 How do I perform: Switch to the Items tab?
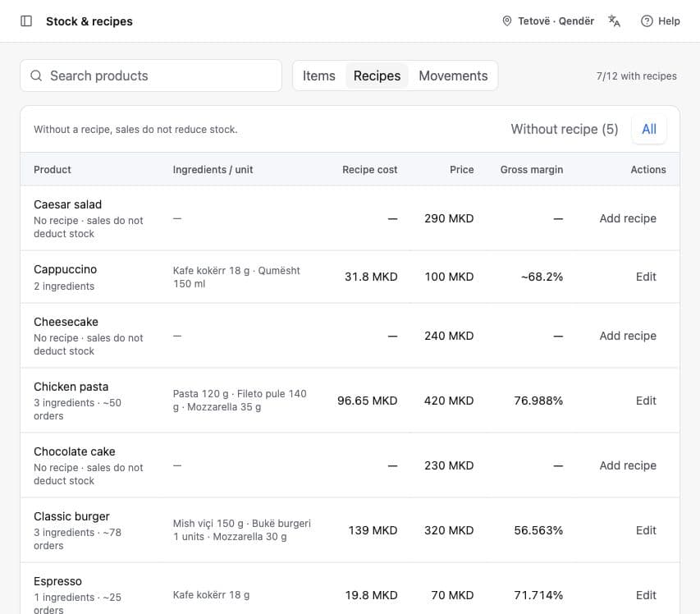coord(318,76)
